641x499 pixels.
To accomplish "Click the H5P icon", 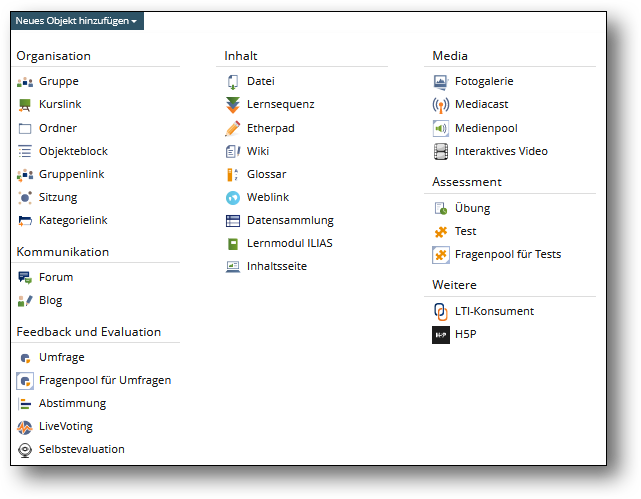I will pyautogui.click(x=441, y=335).
